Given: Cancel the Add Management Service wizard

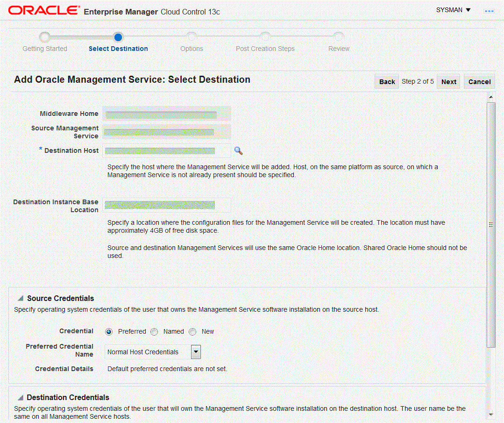Looking at the screenshot, I should 479,82.
